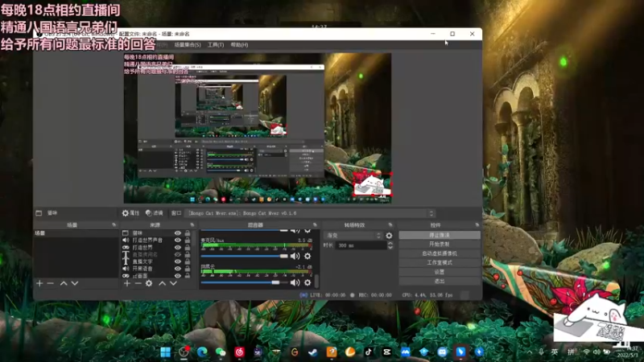Open Microsoft Edge from the taskbar

pyautogui.click(x=202, y=352)
